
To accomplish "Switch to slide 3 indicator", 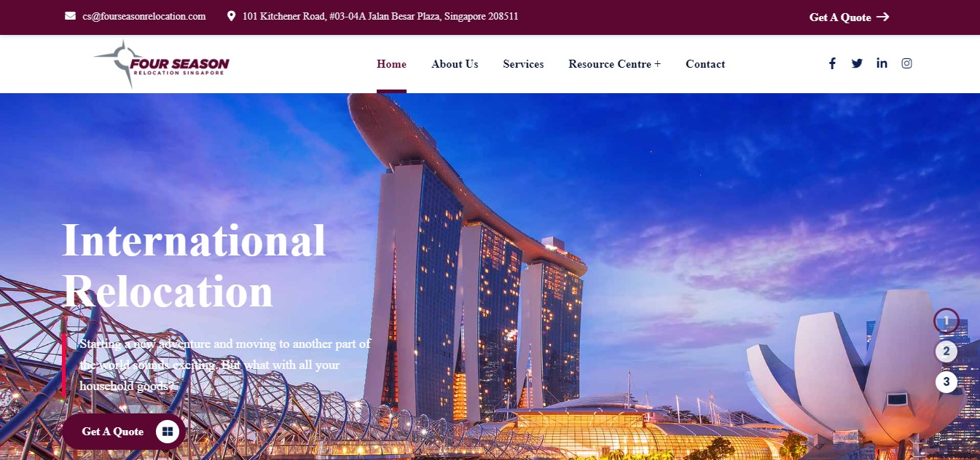I will (946, 381).
